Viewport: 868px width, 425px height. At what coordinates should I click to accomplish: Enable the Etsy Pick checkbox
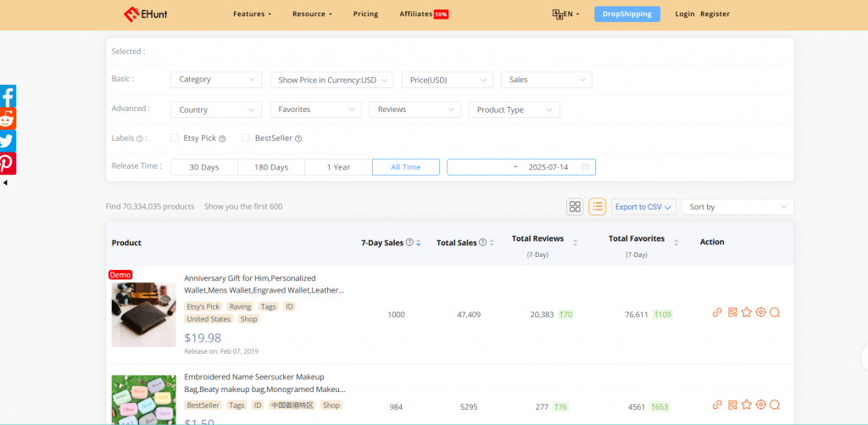tap(175, 138)
